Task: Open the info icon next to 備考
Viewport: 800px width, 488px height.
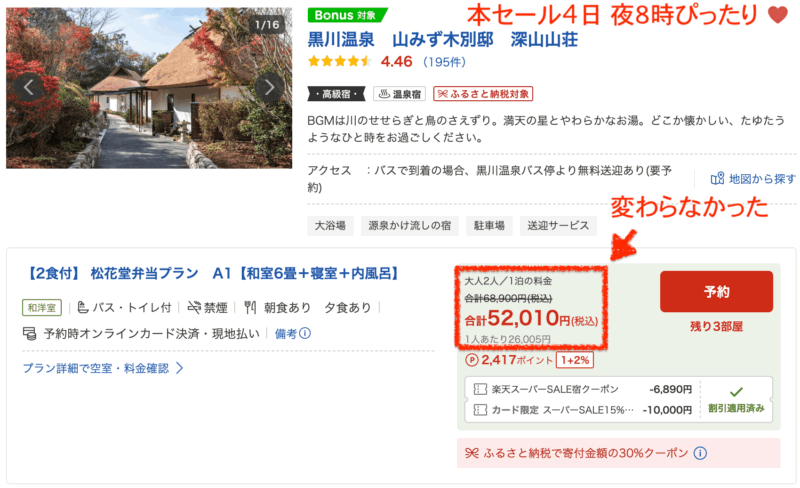Action: [304, 334]
